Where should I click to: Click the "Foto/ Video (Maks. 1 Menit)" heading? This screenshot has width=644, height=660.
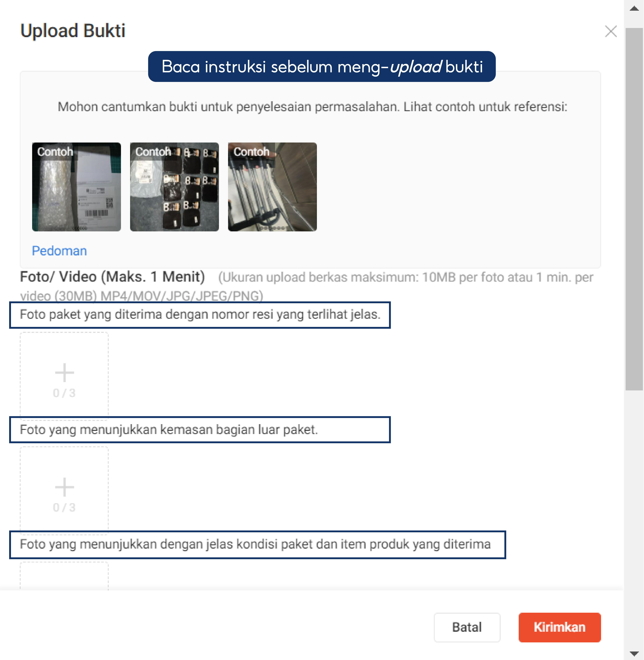pyautogui.click(x=112, y=277)
